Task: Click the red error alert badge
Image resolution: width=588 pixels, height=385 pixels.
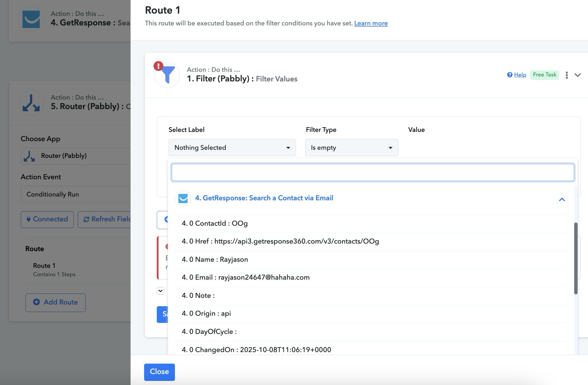Action: 158,66
